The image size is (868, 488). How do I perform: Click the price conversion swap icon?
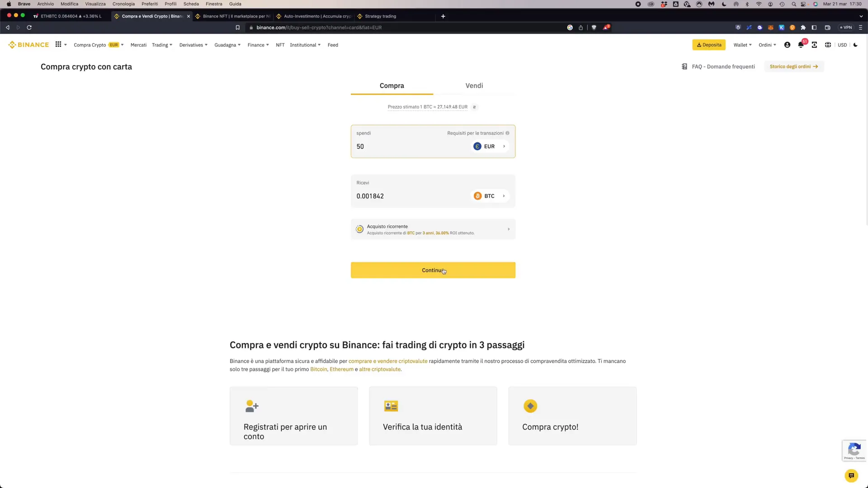point(474,107)
